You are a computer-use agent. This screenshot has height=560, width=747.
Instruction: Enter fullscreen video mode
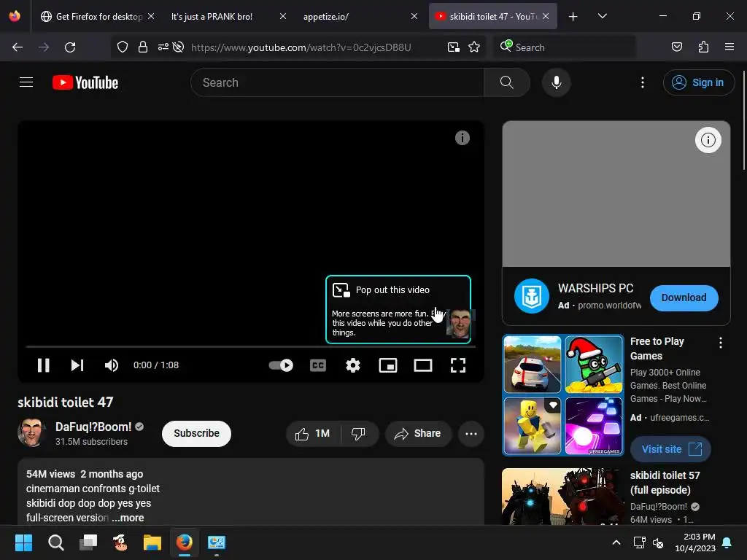coord(458,365)
